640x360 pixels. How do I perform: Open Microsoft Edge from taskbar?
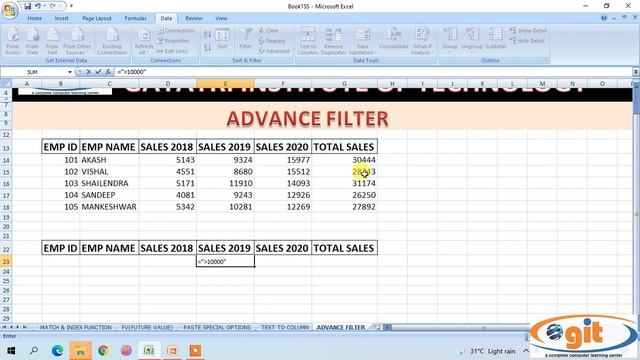tap(57, 351)
